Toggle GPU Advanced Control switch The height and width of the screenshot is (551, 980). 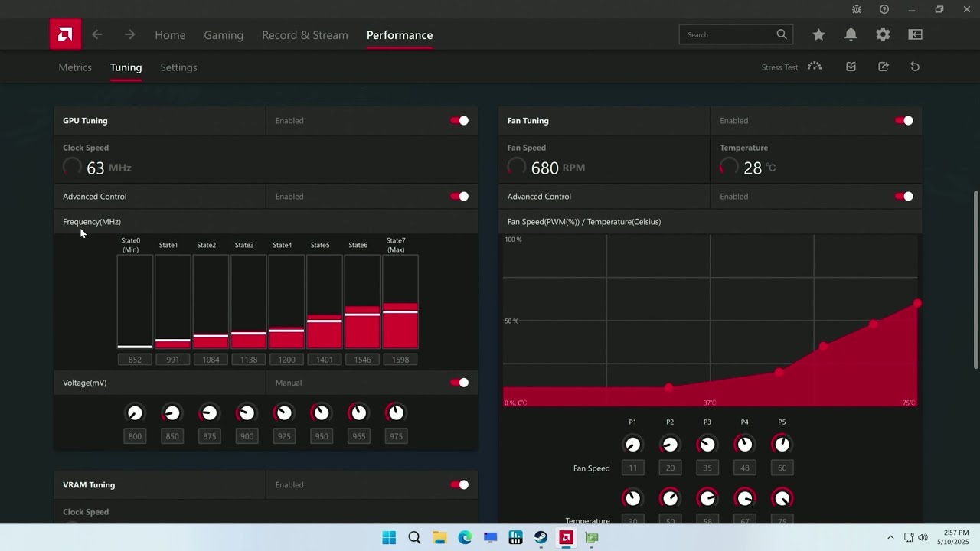pyautogui.click(x=459, y=196)
